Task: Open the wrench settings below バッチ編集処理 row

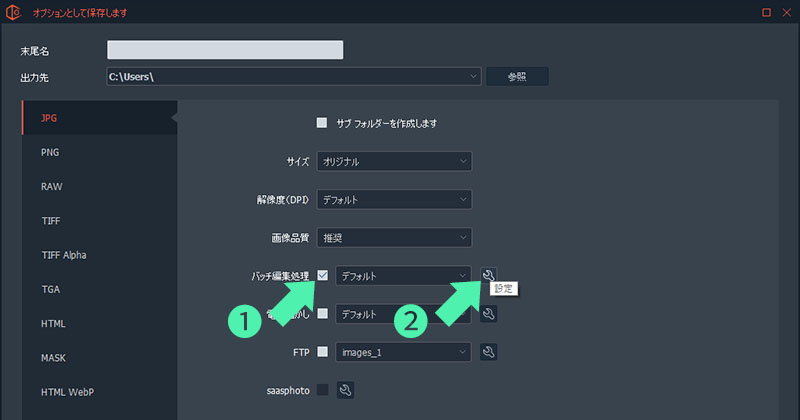Action: pos(488,313)
